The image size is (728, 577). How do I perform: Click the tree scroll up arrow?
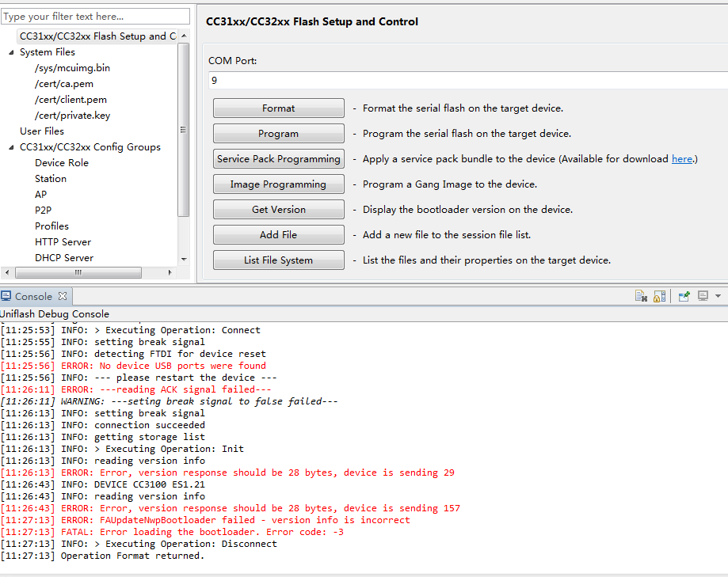(184, 36)
